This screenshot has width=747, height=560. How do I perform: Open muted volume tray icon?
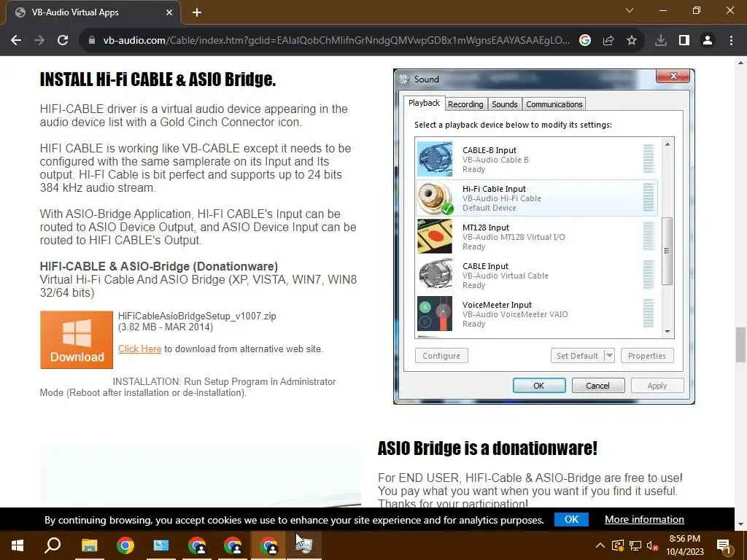(x=653, y=545)
